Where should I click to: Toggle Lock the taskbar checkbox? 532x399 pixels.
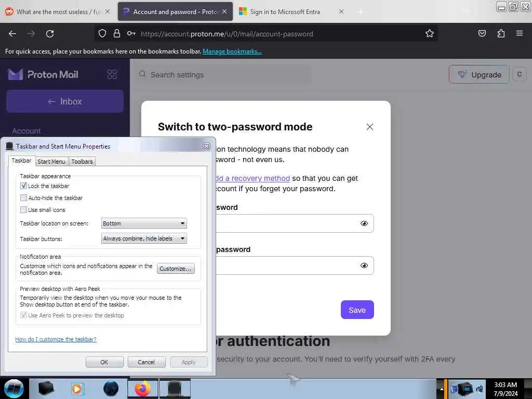(x=23, y=185)
